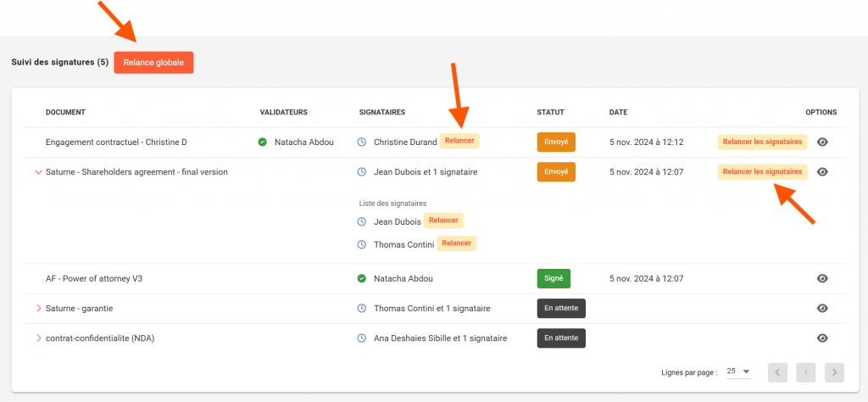Click the Envoyé status badge for Engagement contractuel
The height and width of the screenshot is (402, 868).
tap(556, 142)
